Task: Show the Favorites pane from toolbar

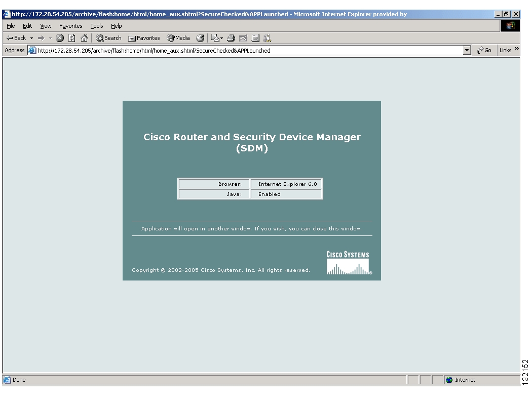Action: (144, 38)
